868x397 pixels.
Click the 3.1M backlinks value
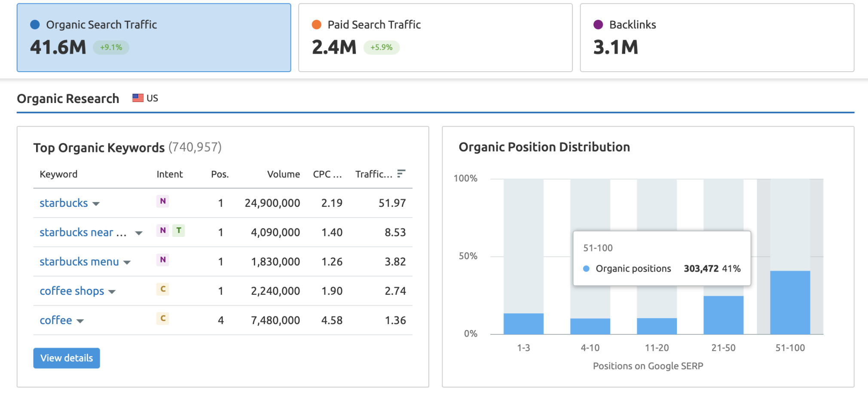tap(615, 47)
